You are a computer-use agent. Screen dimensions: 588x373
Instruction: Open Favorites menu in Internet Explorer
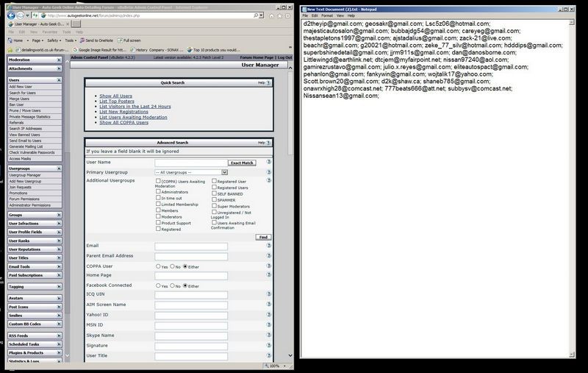point(50,32)
